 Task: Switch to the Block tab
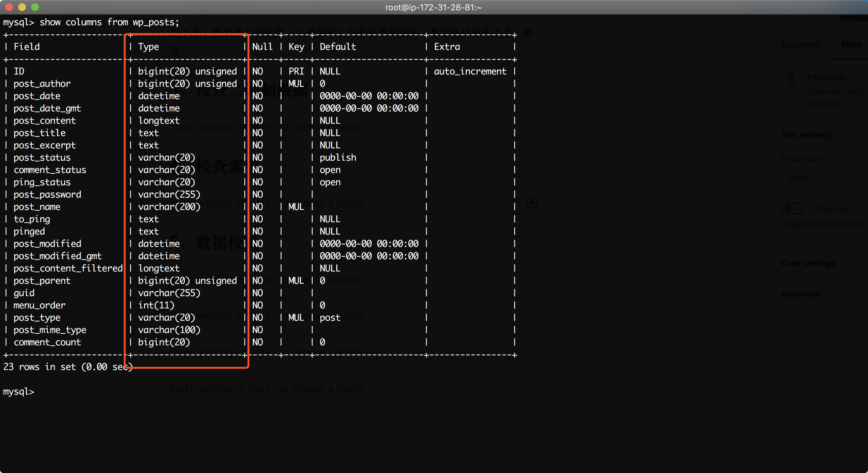coord(851,44)
